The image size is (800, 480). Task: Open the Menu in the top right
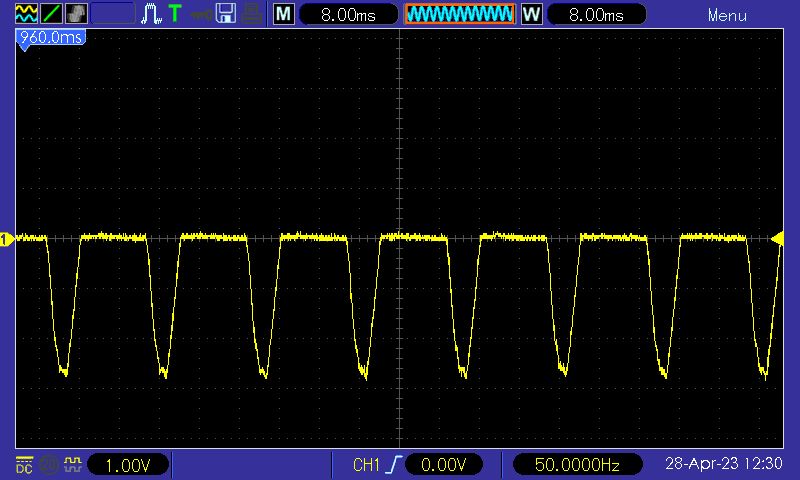tap(727, 15)
